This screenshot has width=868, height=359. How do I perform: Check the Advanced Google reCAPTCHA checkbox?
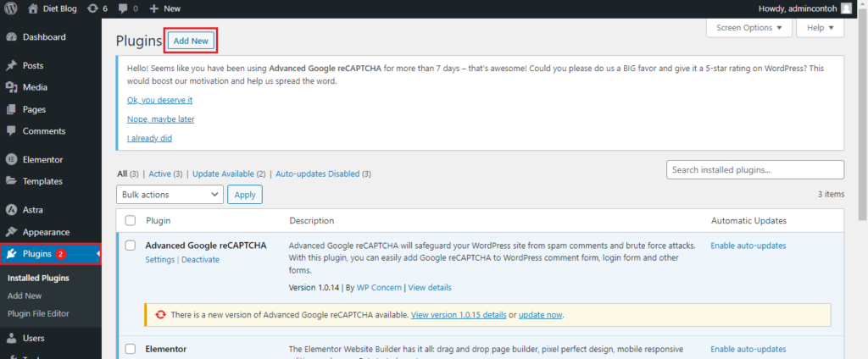pos(131,246)
